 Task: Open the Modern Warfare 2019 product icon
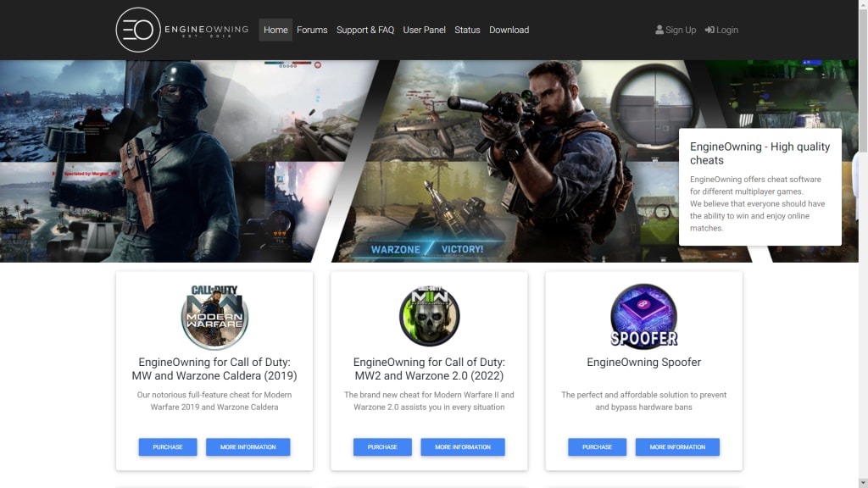coord(214,317)
